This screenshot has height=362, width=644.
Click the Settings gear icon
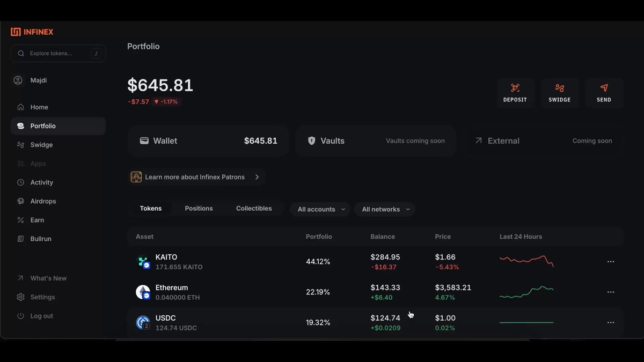pyautogui.click(x=20, y=297)
